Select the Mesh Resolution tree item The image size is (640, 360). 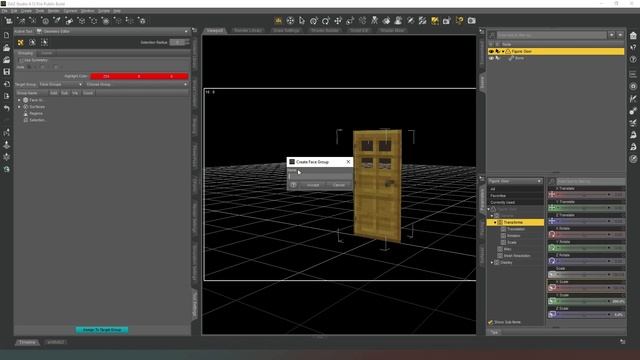[x=517, y=256]
